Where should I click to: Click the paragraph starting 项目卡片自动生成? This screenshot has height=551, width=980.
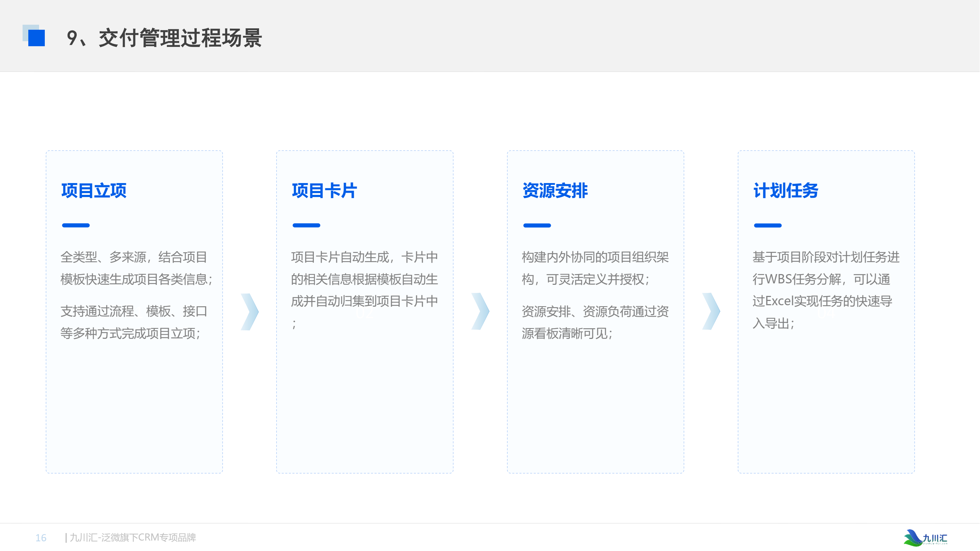coord(364,290)
